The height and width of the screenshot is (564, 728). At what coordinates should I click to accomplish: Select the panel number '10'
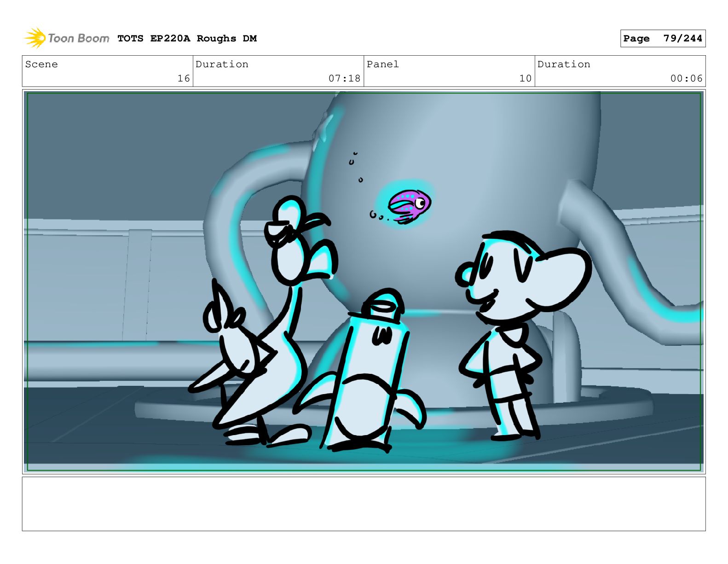[x=526, y=79]
